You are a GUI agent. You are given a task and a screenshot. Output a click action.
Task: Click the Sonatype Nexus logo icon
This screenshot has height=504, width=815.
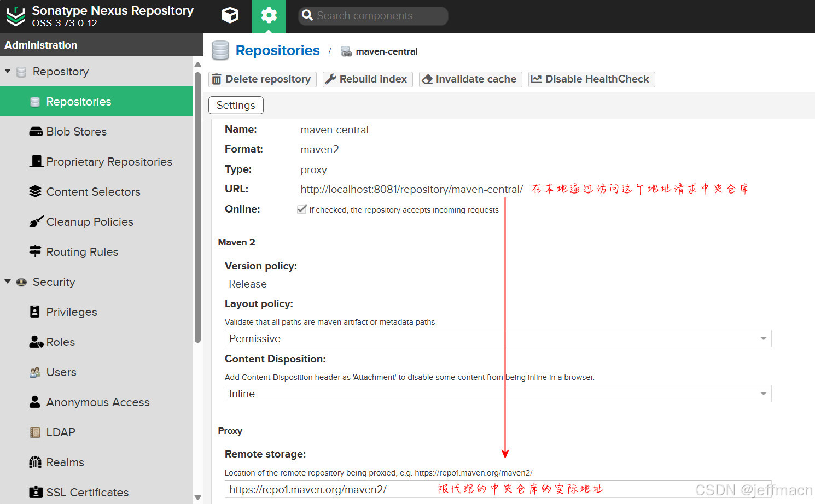pyautogui.click(x=15, y=16)
